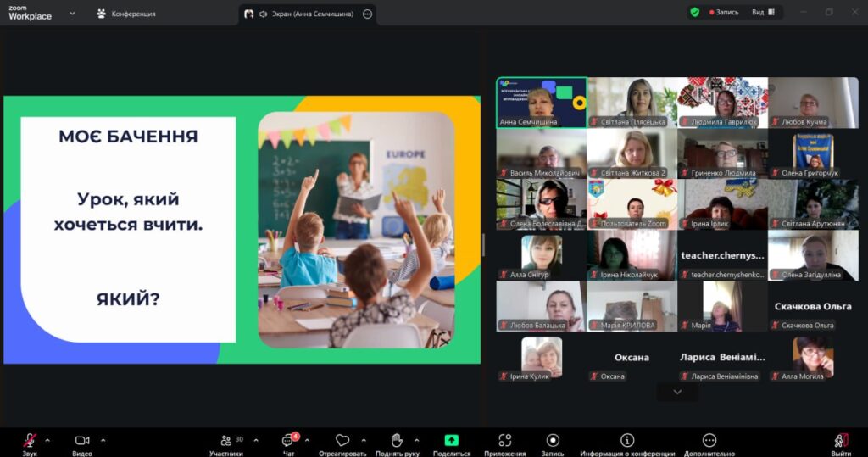The image size is (868, 457).
Task: Open the Приложения apps icon
Action: point(505,440)
